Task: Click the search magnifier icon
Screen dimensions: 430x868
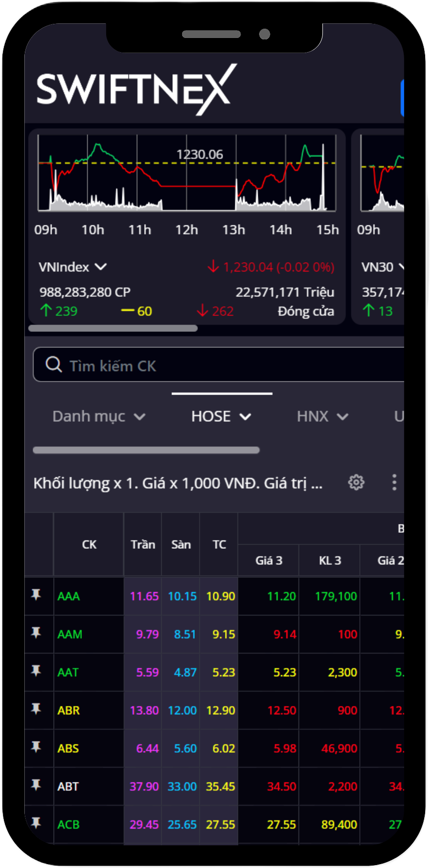Action: coord(54,364)
